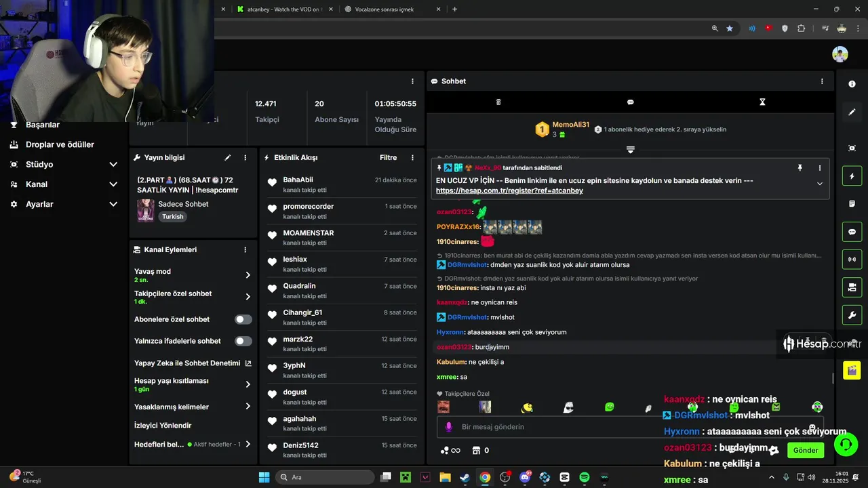868x488 pixels.
Task: Open the Başarılar menu item
Action: pyautogui.click(x=43, y=125)
